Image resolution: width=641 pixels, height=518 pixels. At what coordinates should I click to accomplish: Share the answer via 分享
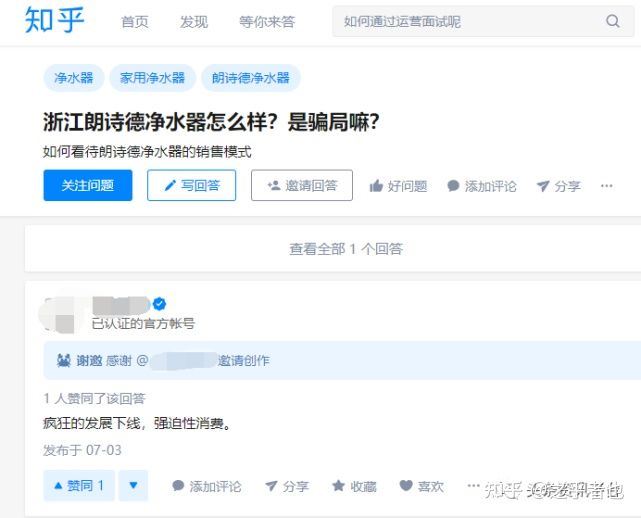click(x=271, y=486)
